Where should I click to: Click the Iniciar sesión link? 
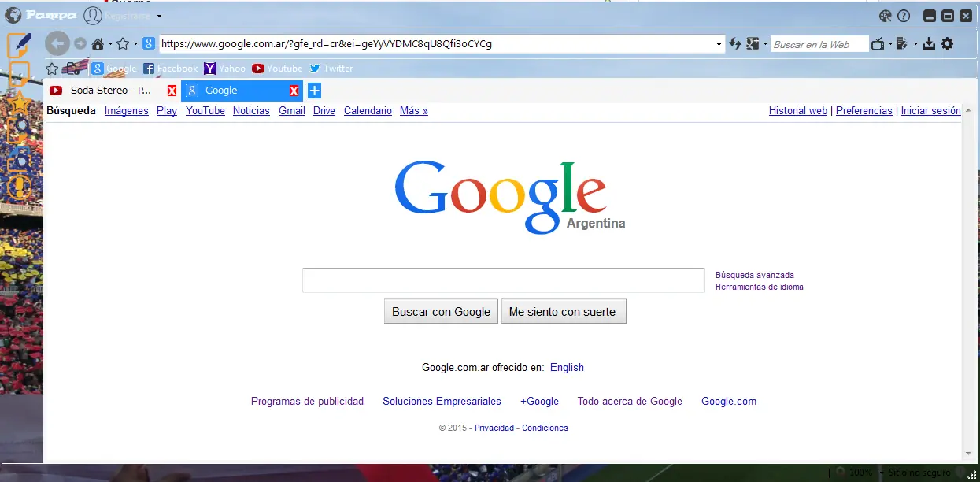[930, 111]
